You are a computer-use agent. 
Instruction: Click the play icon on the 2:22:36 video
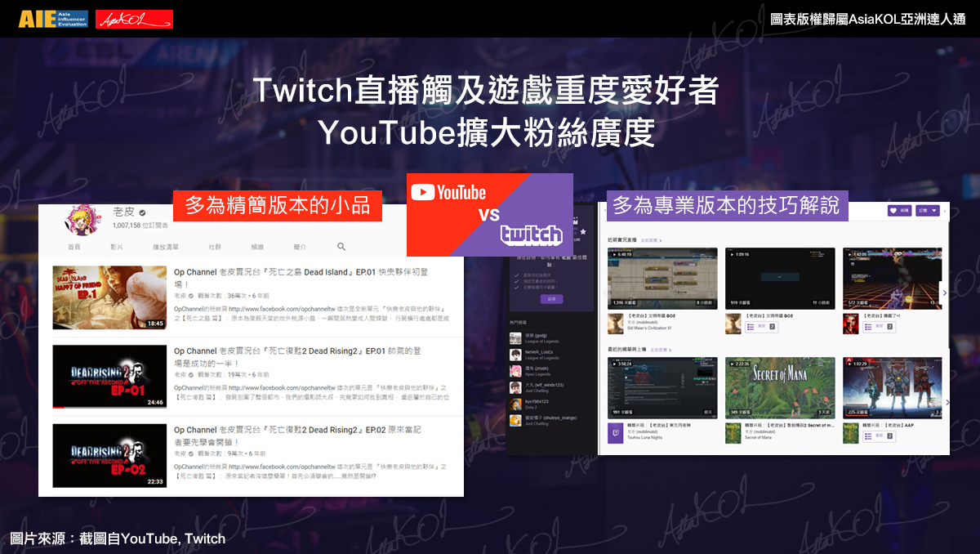731,364
